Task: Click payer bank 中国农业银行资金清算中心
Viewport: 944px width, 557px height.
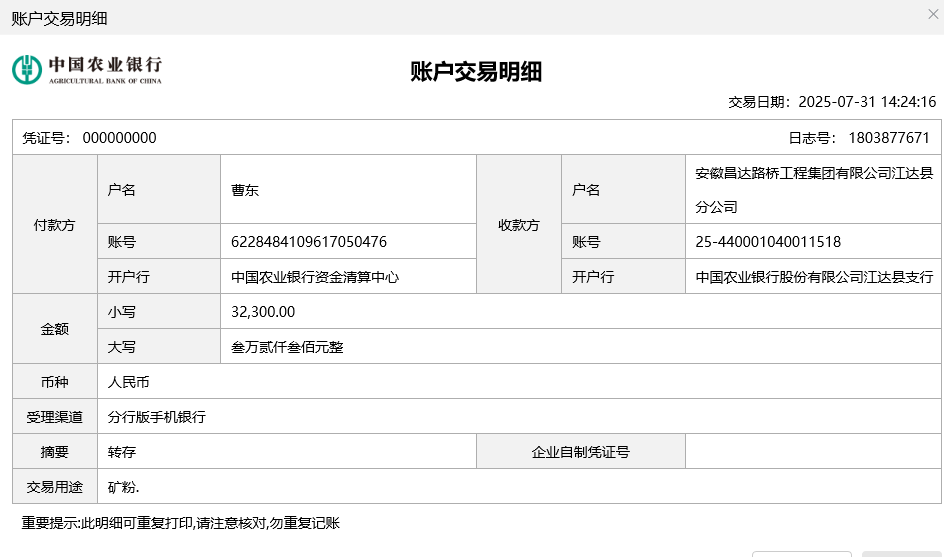Action: [315, 277]
